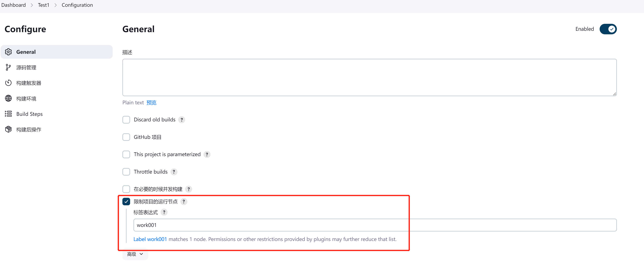Screen dimensions: 644x266
Task: Go to Test1 in breadcrumb
Action: pyautogui.click(x=44, y=5)
